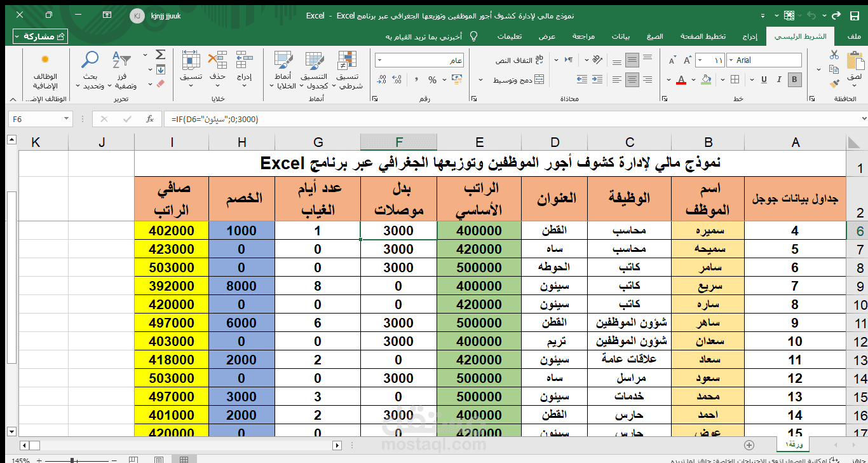Toggle Align Left horizontal alignment
This screenshot has height=463, width=868.
coord(617,79)
